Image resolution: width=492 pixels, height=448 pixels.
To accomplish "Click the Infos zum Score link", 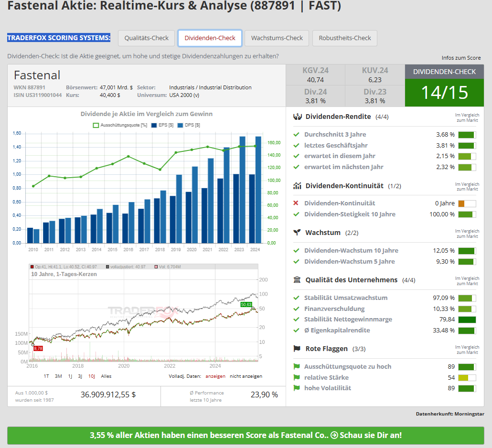I will 461,58.
